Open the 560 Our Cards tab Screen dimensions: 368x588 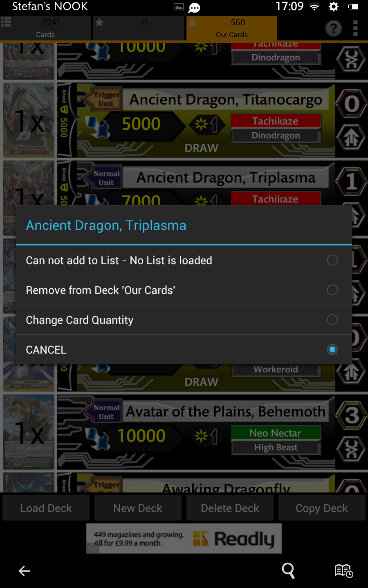tap(232, 28)
